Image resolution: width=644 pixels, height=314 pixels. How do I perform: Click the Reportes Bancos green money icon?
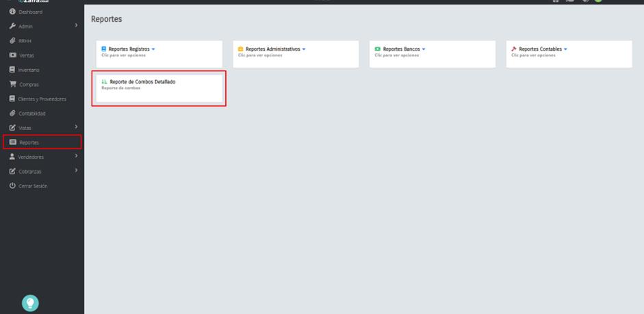pos(378,49)
